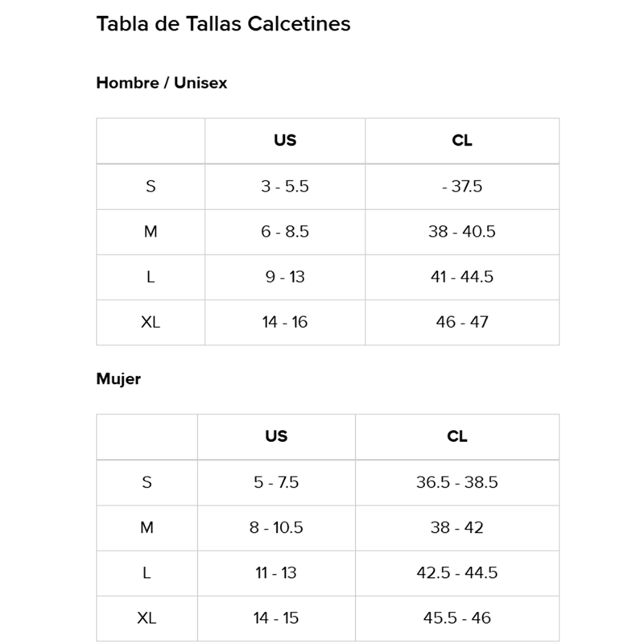Select the '5 - 7.5' cell
The width and height of the screenshot is (644, 644).
(x=276, y=482)
